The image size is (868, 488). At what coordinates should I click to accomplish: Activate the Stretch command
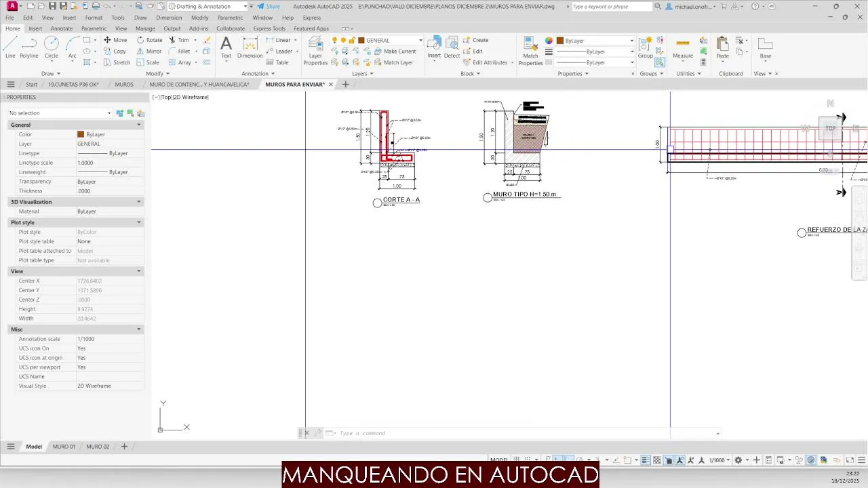pos(117,62)
